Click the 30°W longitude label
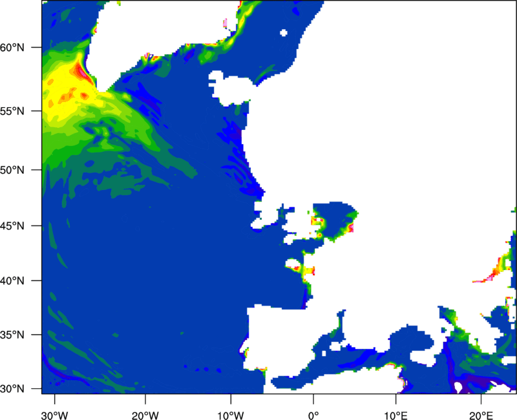The image size is (517, 420). tap(55, 415)
